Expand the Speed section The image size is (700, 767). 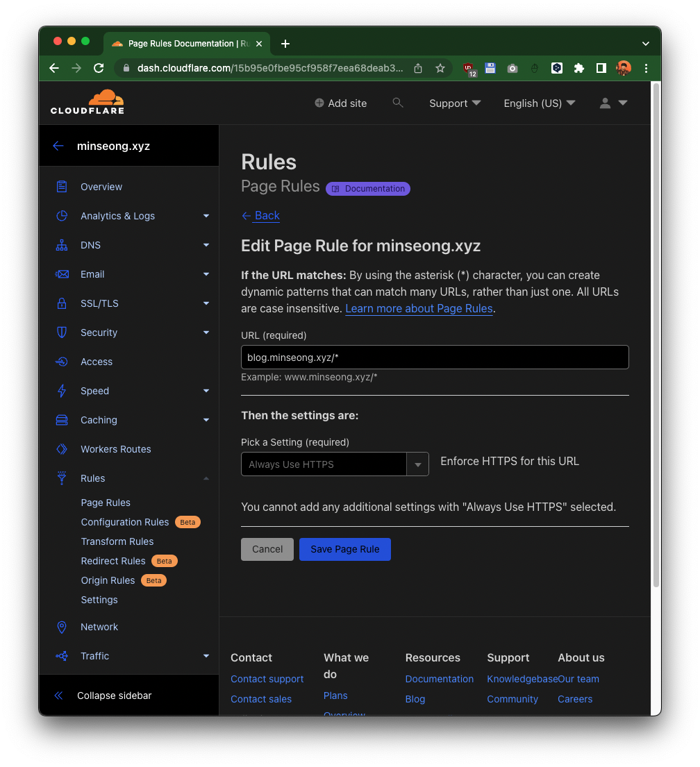[x=206, y=391]
